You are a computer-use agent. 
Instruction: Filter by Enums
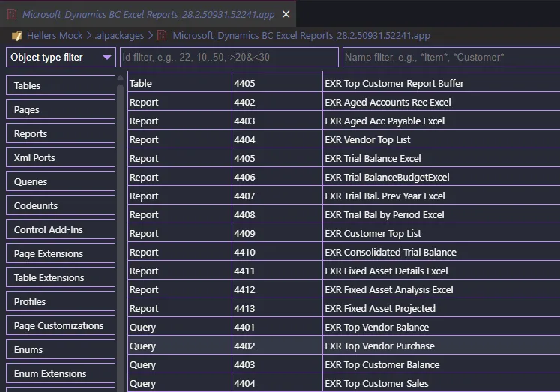(61, 349)
